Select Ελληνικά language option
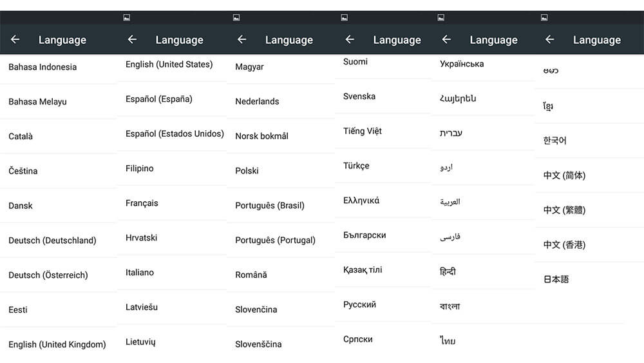Viewport: 644px width, 363px height. click(383, 201)
